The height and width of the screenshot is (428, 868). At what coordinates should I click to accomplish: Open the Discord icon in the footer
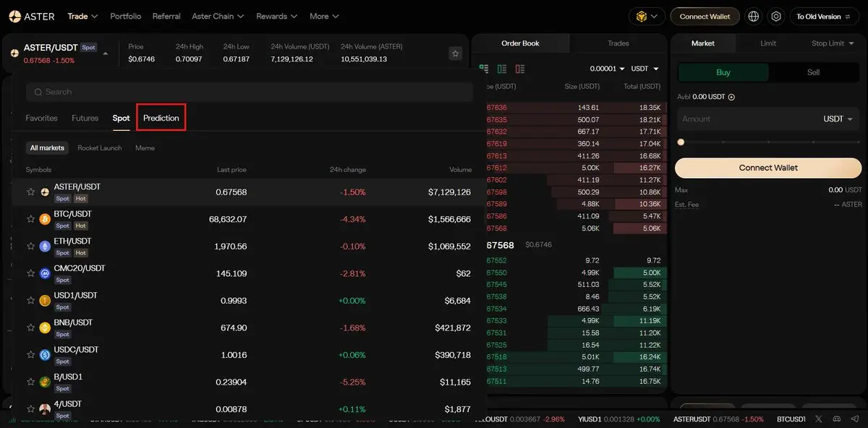tap(837, 419)
